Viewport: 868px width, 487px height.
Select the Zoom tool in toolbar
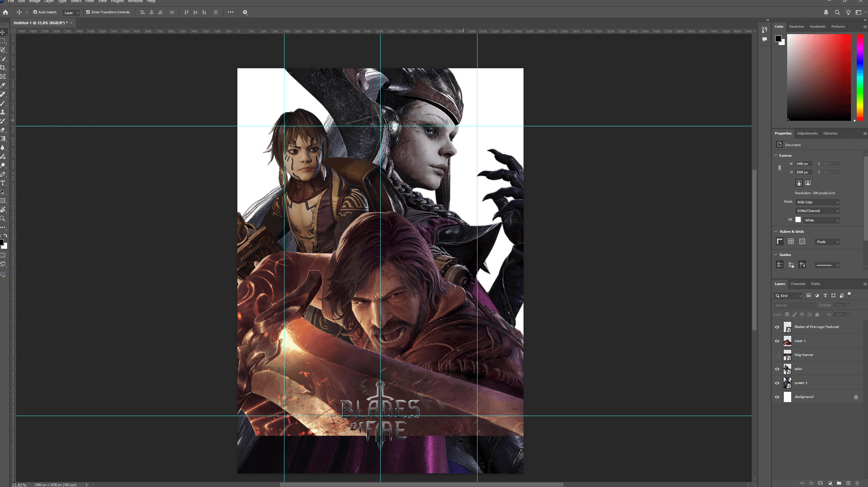tap(3, 218)
